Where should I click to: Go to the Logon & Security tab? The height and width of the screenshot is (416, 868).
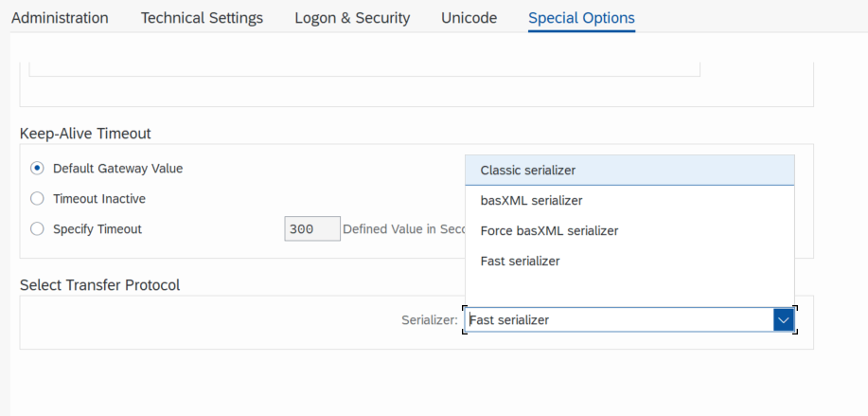[x=352, y=18]
